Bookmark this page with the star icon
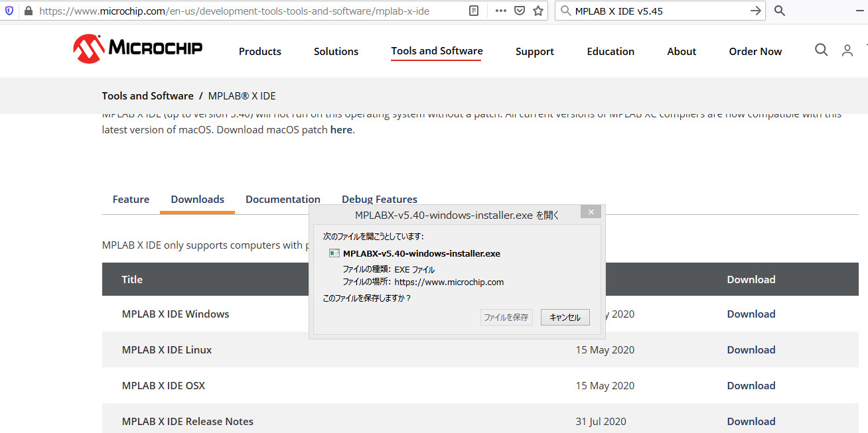This screenshot has width=868, height=433. click(538, 11)
